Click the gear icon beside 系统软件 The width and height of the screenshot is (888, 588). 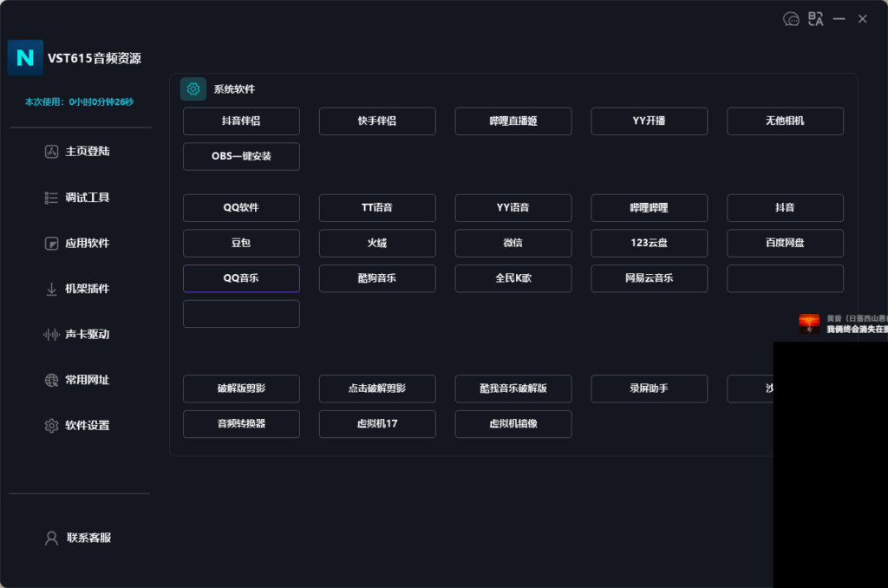(193, 89)
